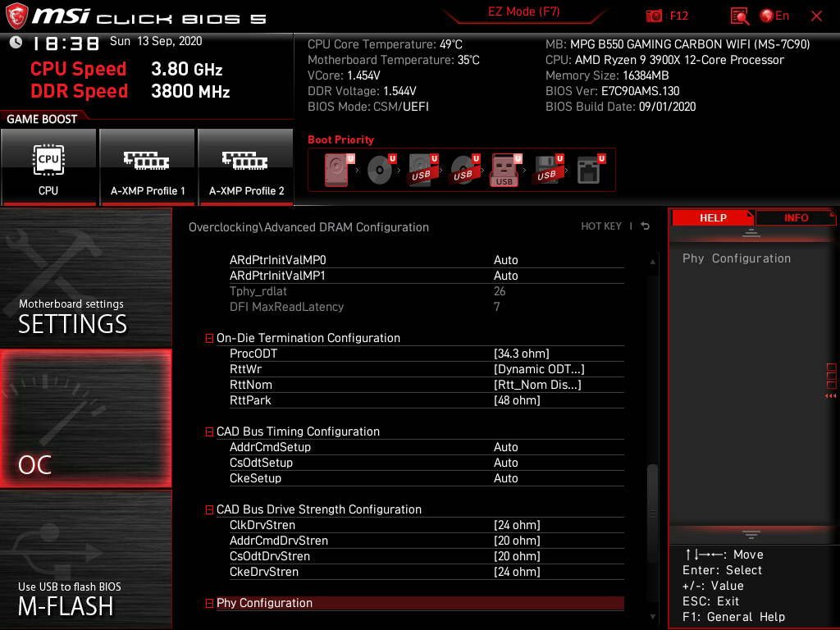Image resolution: width=840 pixels, height=630 pixels.
Task: Click the Tphy_rdlat row
Action: pyautogui.click(x=427, y=291)
